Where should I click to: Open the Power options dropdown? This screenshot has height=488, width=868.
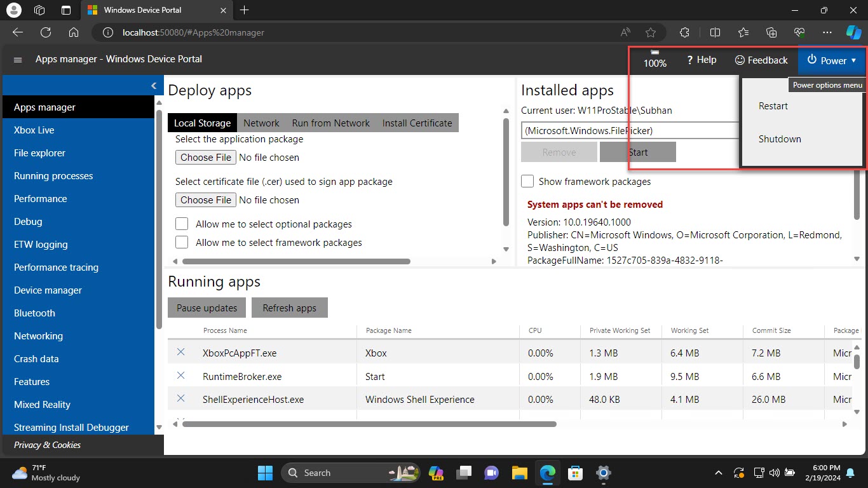pos(832,60)
